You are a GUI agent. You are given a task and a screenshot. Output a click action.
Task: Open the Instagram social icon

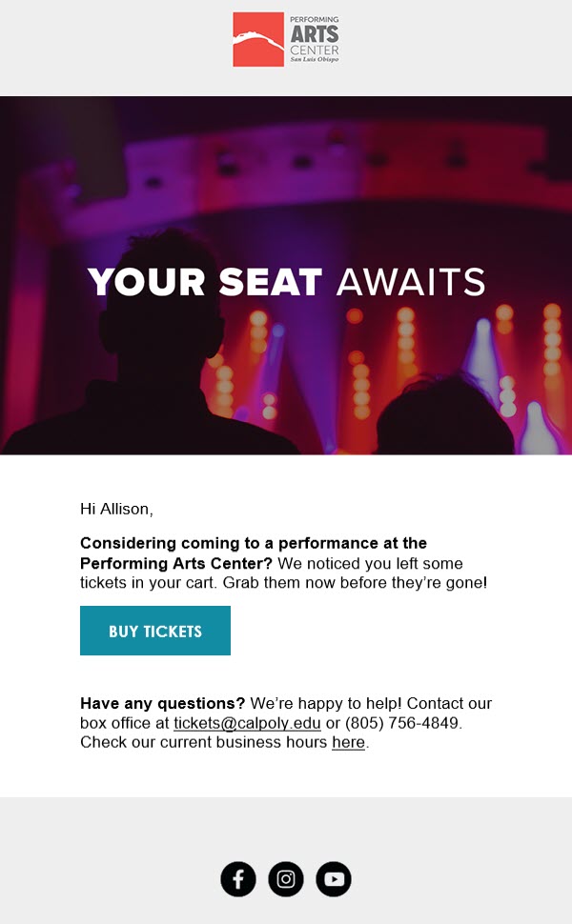286,879
